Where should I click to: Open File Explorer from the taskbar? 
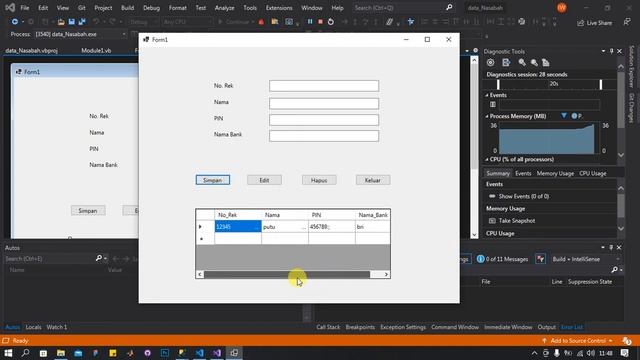click(61, 353)
